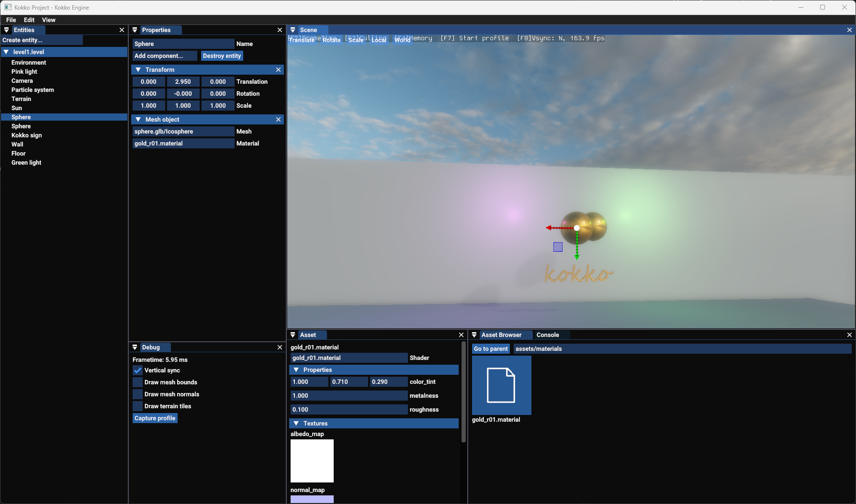Open the Asset Browser panel options menu
856x504 pixels.
[474, 335]
